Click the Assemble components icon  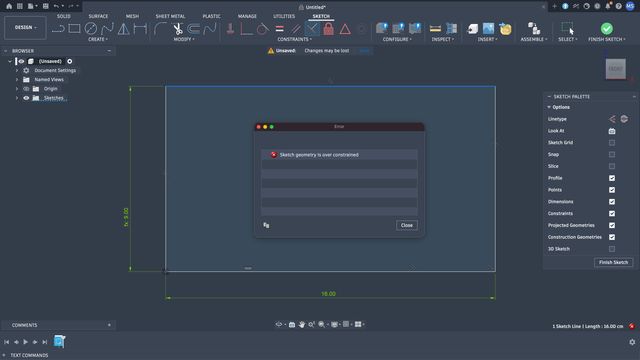[x=533, y=29]
